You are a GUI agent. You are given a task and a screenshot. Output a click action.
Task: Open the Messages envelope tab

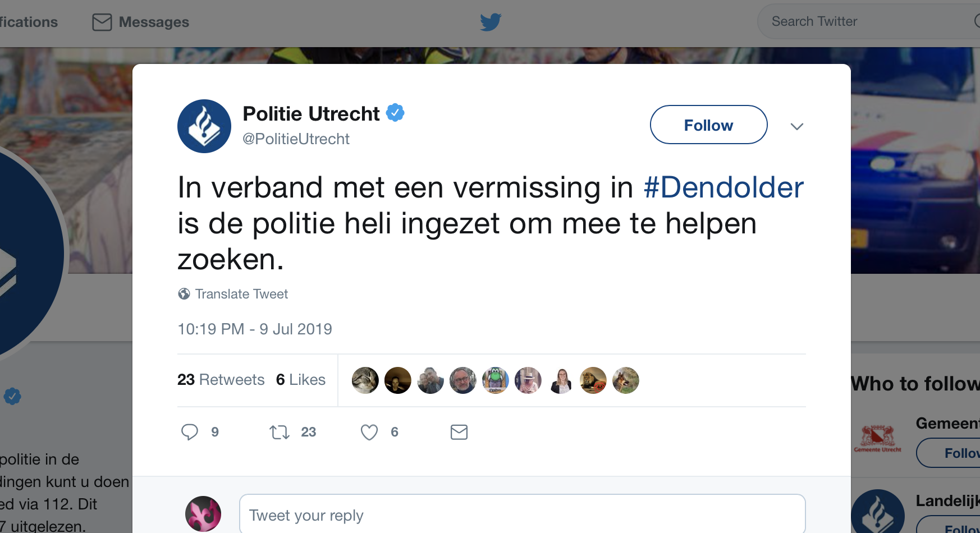tap(141, 22)
